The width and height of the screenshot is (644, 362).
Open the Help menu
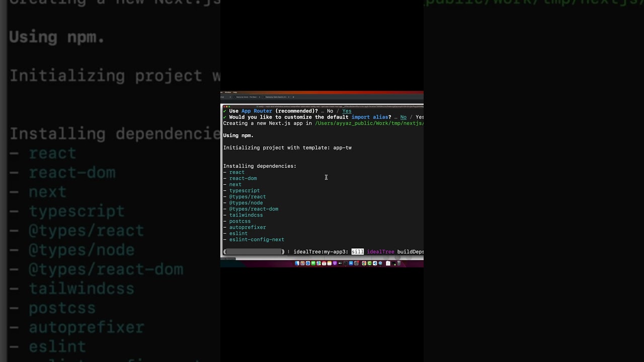235,93
